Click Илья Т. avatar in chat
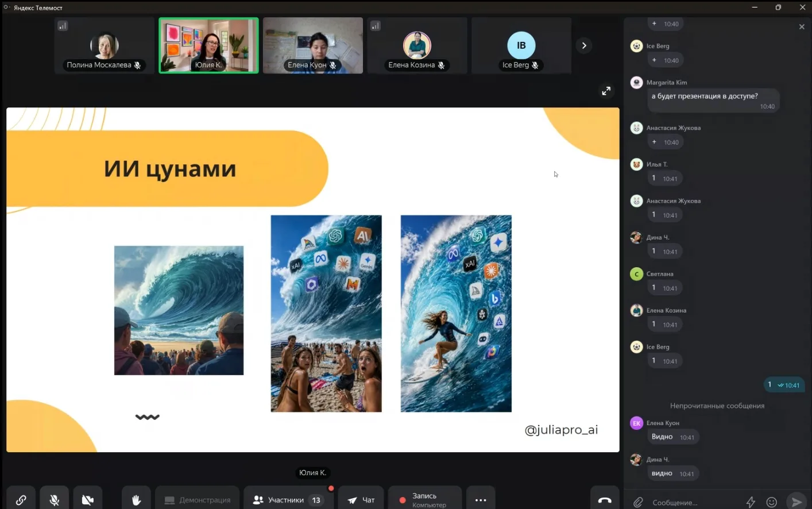The image size is (812, 509). (x=636, y=164)
